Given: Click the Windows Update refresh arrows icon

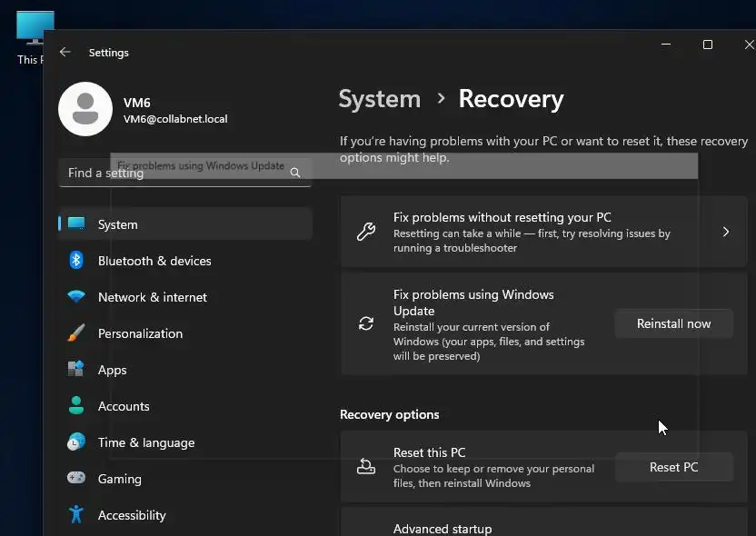Looking at the screenshot, I should click(366, 323).
